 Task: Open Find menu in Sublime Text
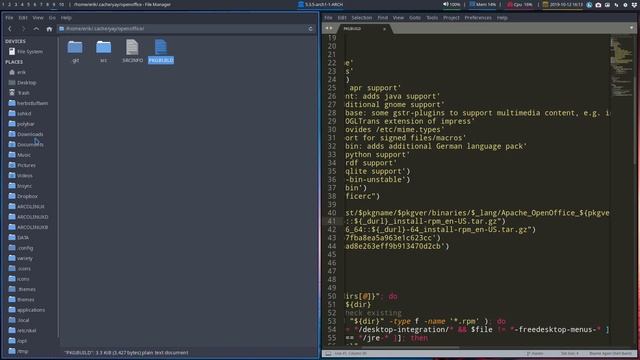[382, 18]
